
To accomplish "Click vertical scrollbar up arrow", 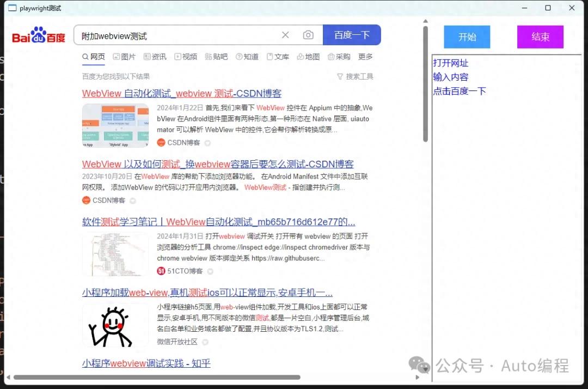I will point(425,21).
